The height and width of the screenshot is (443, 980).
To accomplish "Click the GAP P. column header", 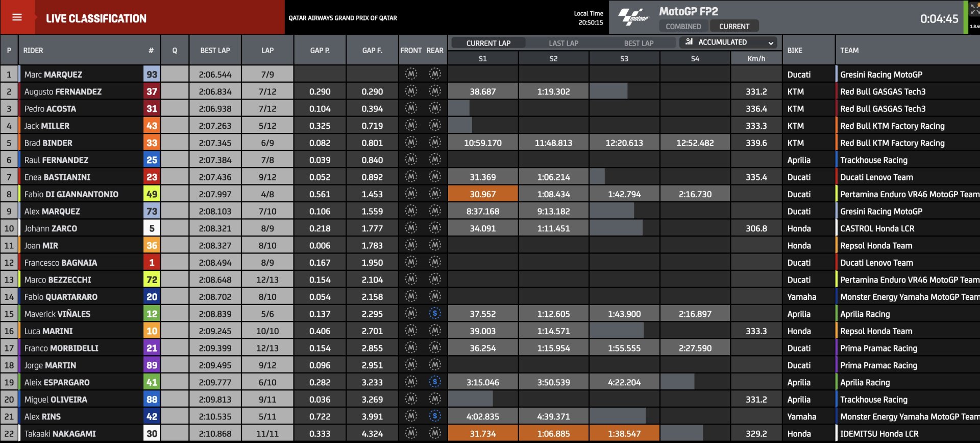I will (320, 50).
